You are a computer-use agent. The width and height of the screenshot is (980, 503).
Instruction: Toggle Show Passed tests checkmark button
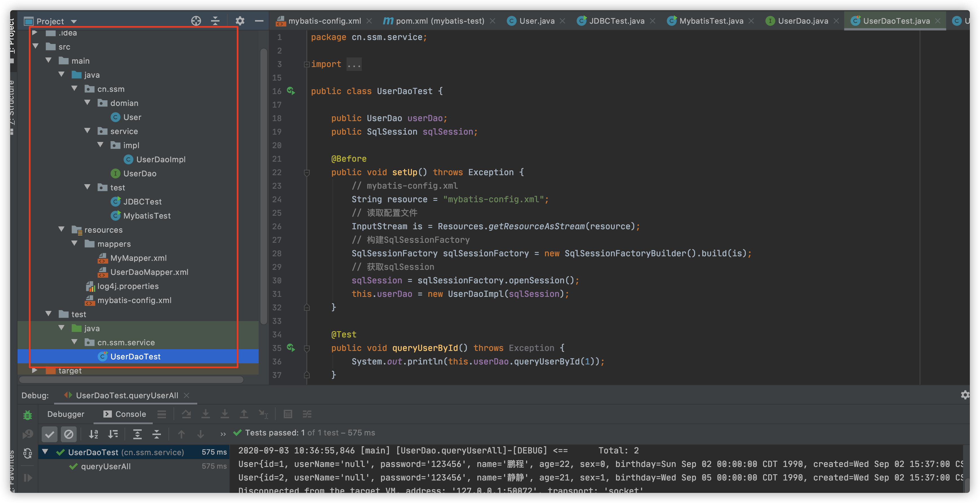[x=50, y=434]
